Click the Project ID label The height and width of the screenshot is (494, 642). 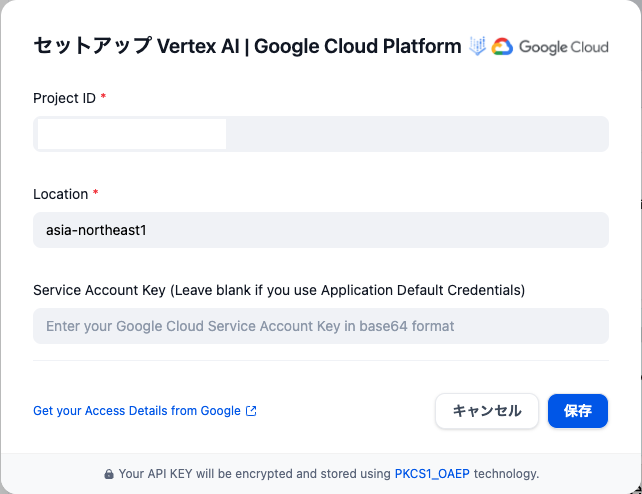64,98
